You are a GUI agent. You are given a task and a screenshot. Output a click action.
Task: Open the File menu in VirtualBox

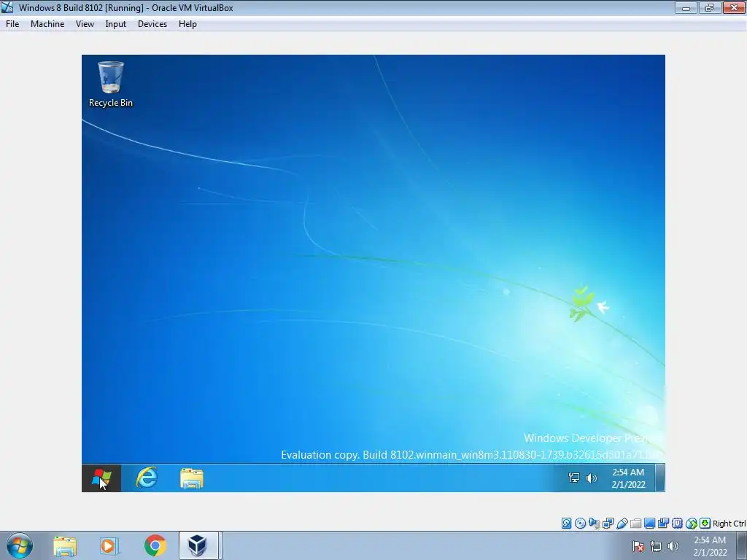(12, 24)
